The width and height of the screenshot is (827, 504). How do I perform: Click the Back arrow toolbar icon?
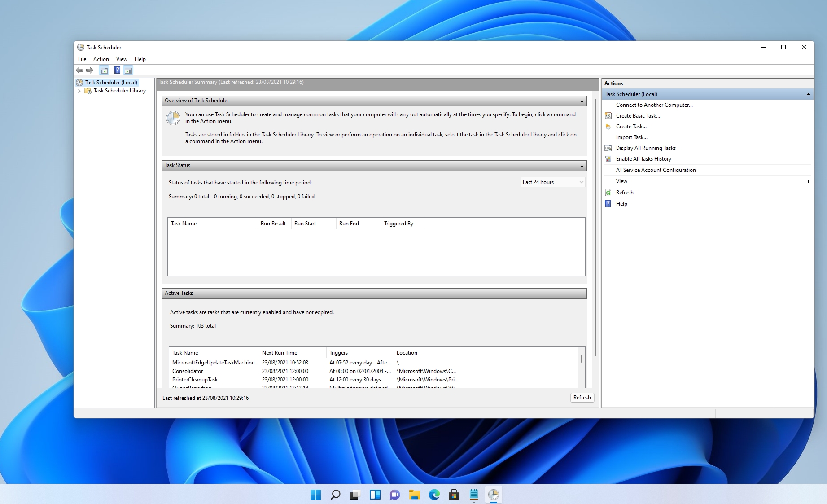[79, 70]
